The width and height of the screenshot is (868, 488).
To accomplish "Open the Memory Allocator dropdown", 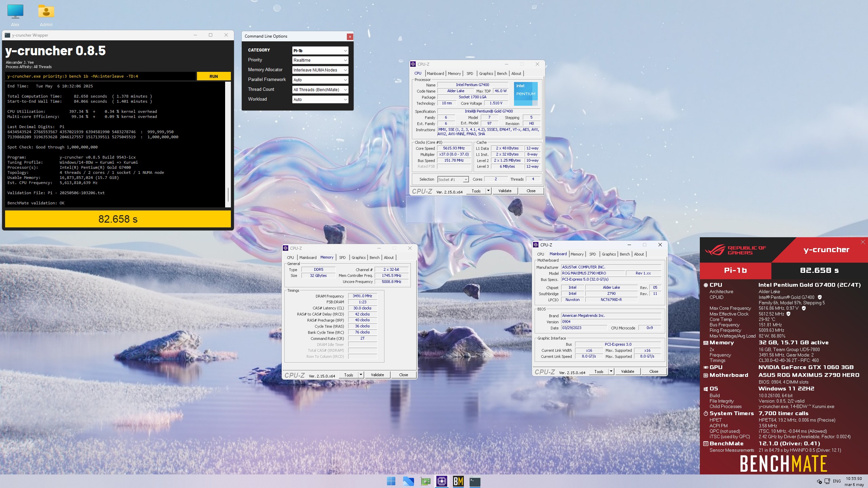I will tap(320, 70).
